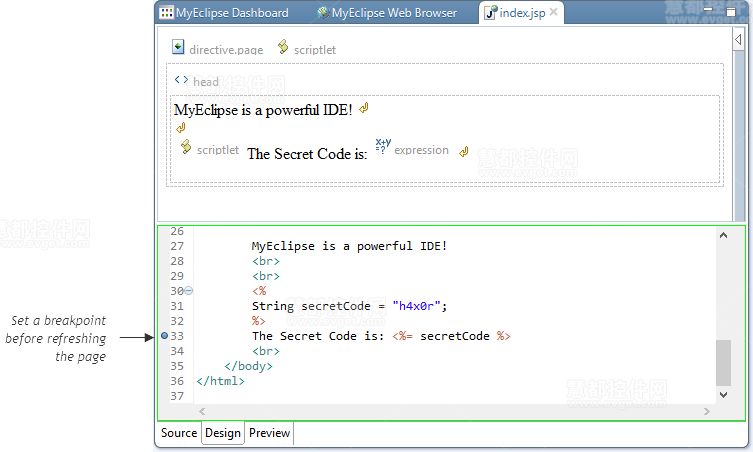The width and height of the screenshot is (753, 452).
Task: Close the index.jsp tab
Action: tap(554, 12)
